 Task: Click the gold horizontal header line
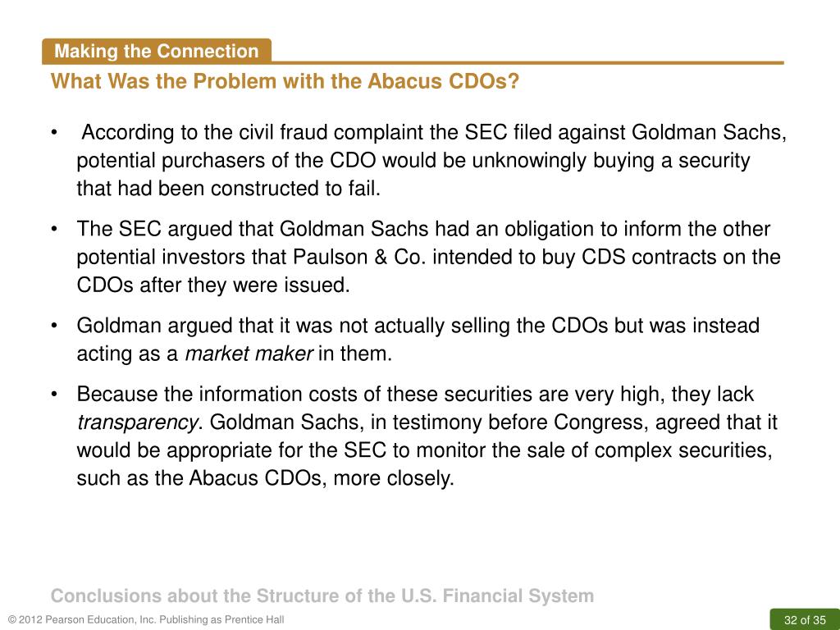(527, 62)
